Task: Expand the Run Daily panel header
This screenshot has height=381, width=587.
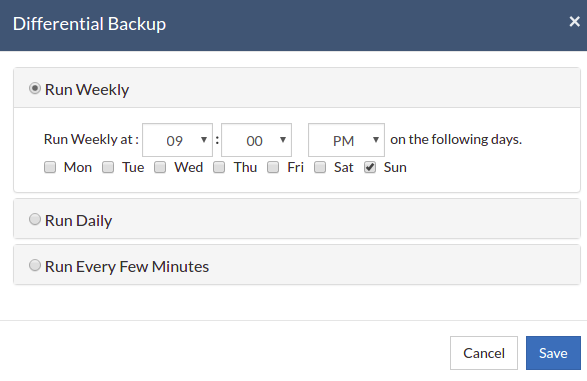Action: 297,219
